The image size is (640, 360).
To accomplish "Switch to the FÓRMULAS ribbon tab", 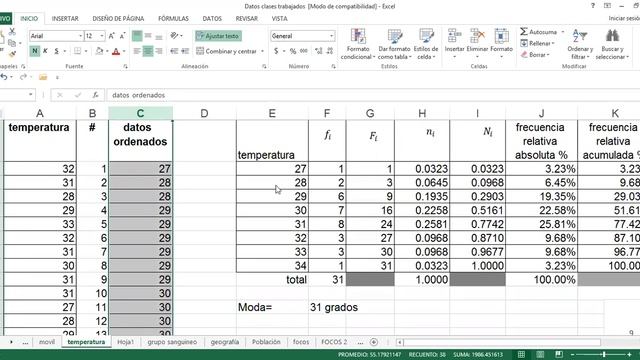I will (173, 18).
